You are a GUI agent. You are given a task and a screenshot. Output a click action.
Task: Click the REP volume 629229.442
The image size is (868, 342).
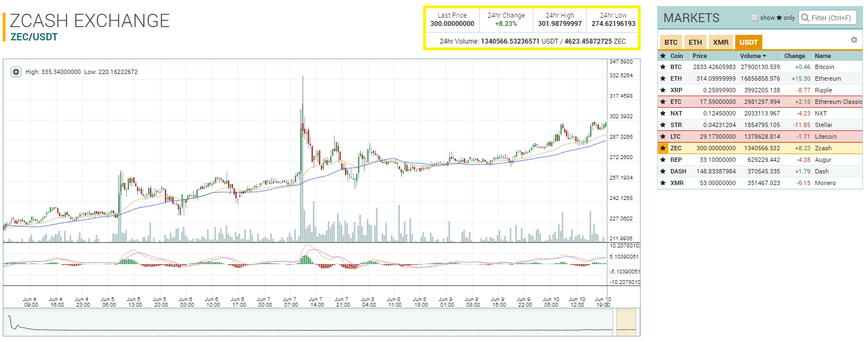(763, 160)
